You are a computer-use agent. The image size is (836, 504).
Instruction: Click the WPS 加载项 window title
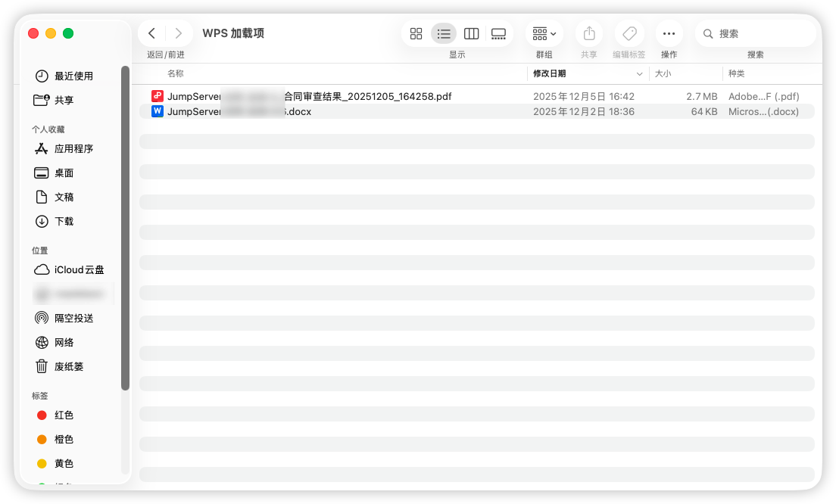coord(233,33)
